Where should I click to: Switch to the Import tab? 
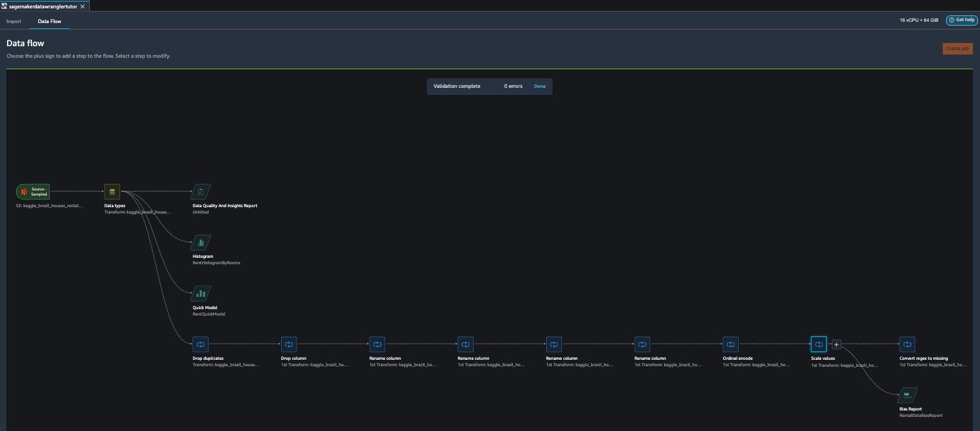tap(13, 21)
